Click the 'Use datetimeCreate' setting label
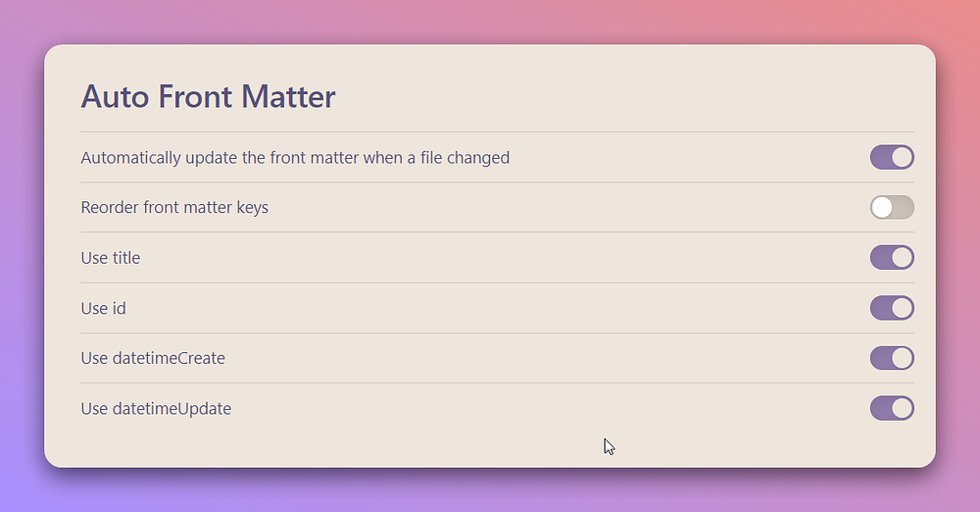The width and height of the screenshot is (980, 512). 153,358
